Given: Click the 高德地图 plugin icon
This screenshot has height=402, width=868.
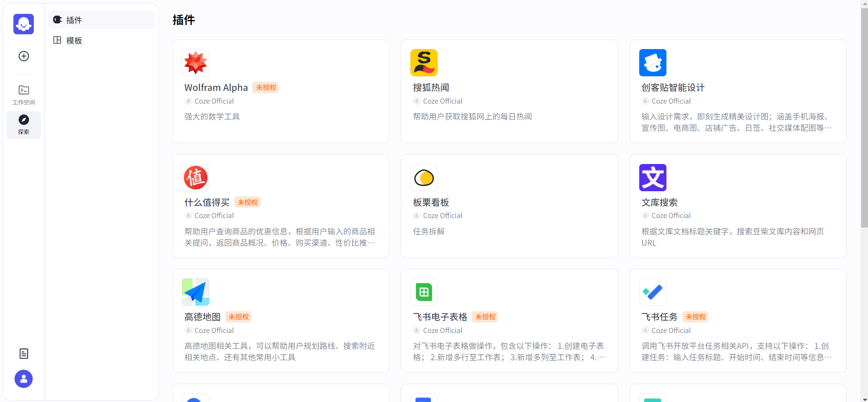Looking at the screenshot, I should (196, 292).
